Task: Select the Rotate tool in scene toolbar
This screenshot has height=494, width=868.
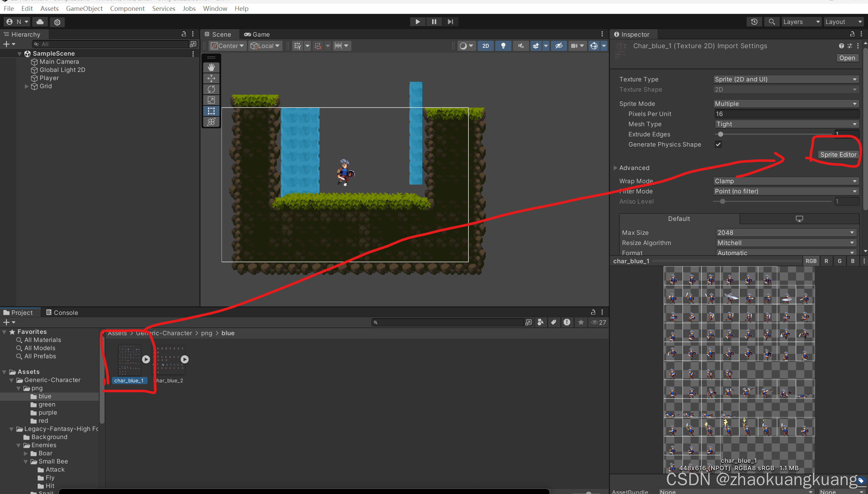Action: [211, 89]
